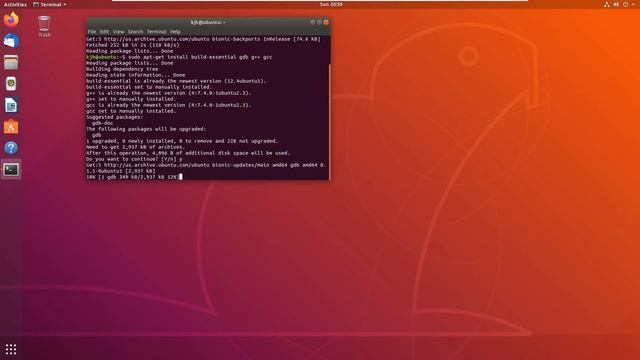
Task: Open Ubuntu Software from the dock
Action: [x=11, y=127]
